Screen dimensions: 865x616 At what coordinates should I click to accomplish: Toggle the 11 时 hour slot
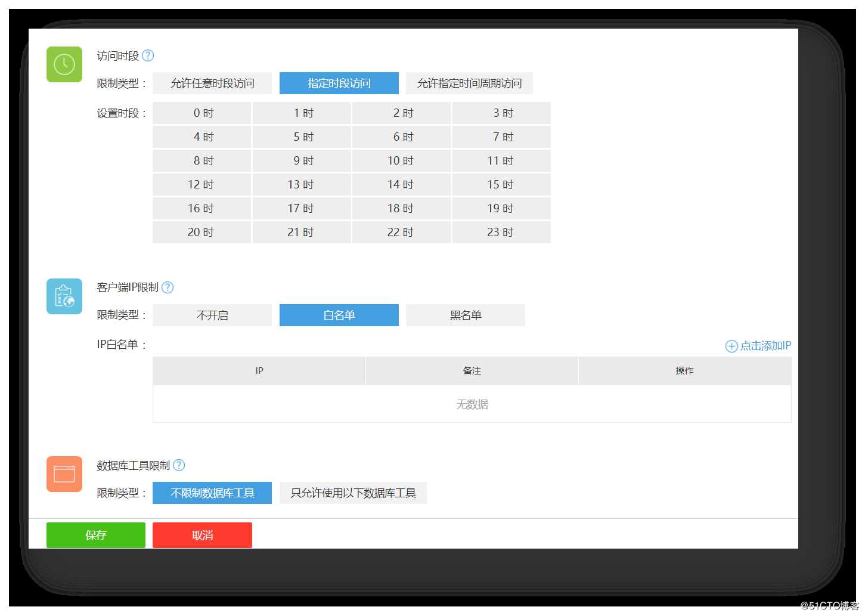coord(501,161)
